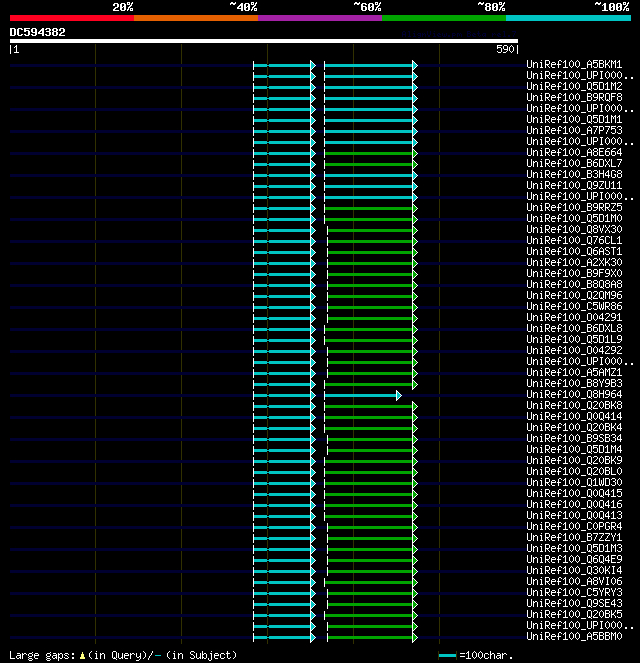The width and height of the screenshot is (640, 663).
Task: Open hit UniRef100_B9RQF8
Action: point(574,97)
